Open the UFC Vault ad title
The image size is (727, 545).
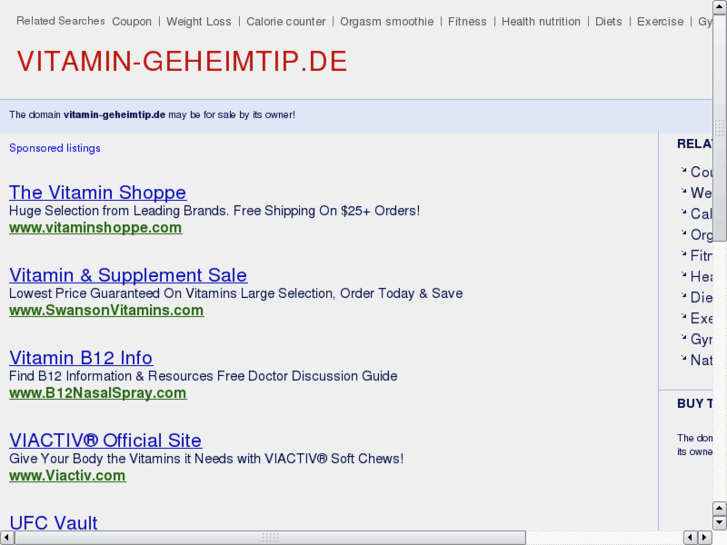point(53,522)
